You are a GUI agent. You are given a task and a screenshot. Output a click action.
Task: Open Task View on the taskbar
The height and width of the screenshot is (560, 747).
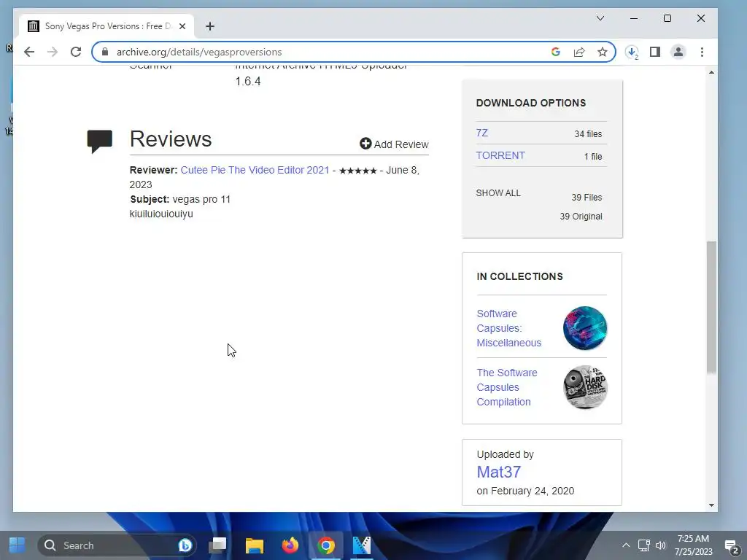(x=217, y=545)
